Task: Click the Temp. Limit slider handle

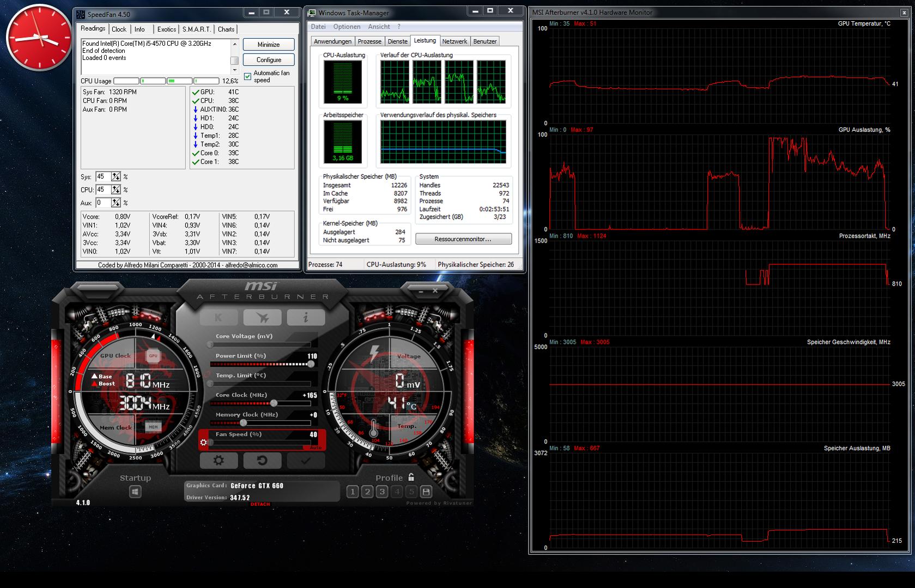Action: click(210, 384)
